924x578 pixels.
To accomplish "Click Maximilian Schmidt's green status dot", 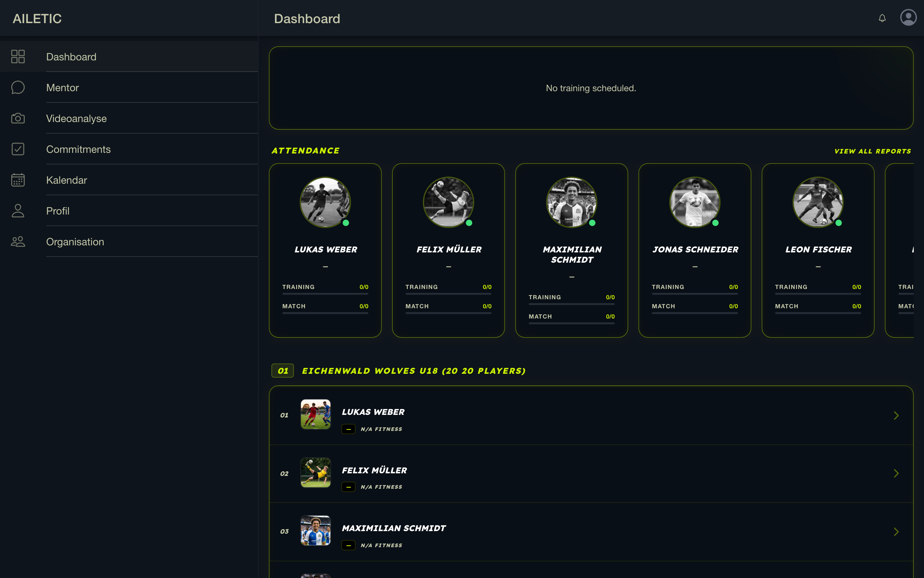I will (592, 223).
